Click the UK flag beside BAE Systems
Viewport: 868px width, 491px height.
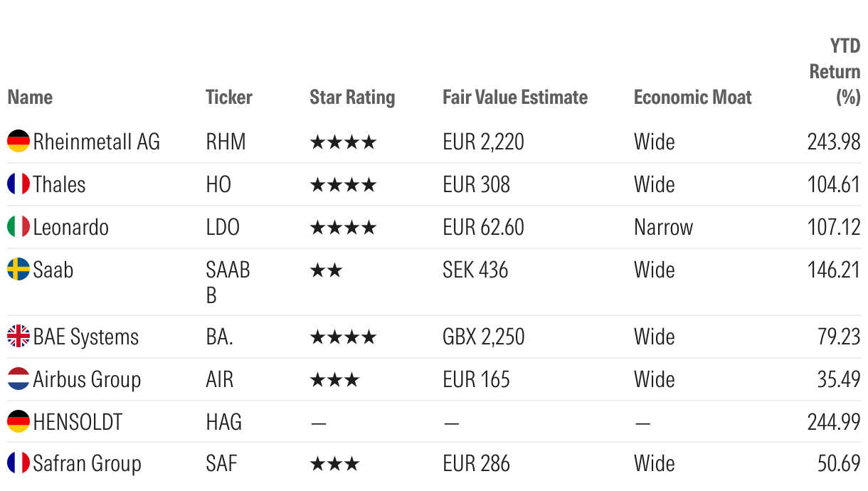[18, 337]
